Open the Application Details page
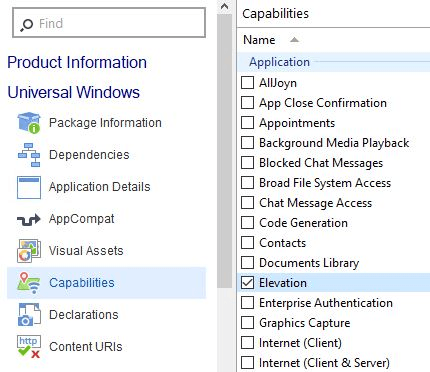 (x=100, y=187)
